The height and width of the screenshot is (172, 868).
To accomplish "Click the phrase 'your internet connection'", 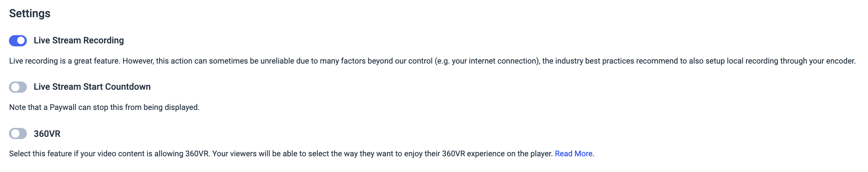I will coord(493,61).
